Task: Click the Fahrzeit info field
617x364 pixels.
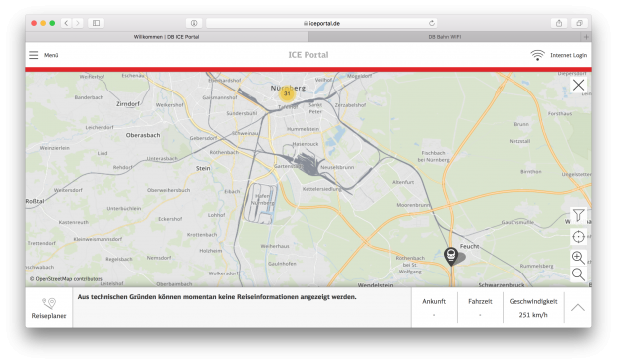Action: (x=480, y=307)
